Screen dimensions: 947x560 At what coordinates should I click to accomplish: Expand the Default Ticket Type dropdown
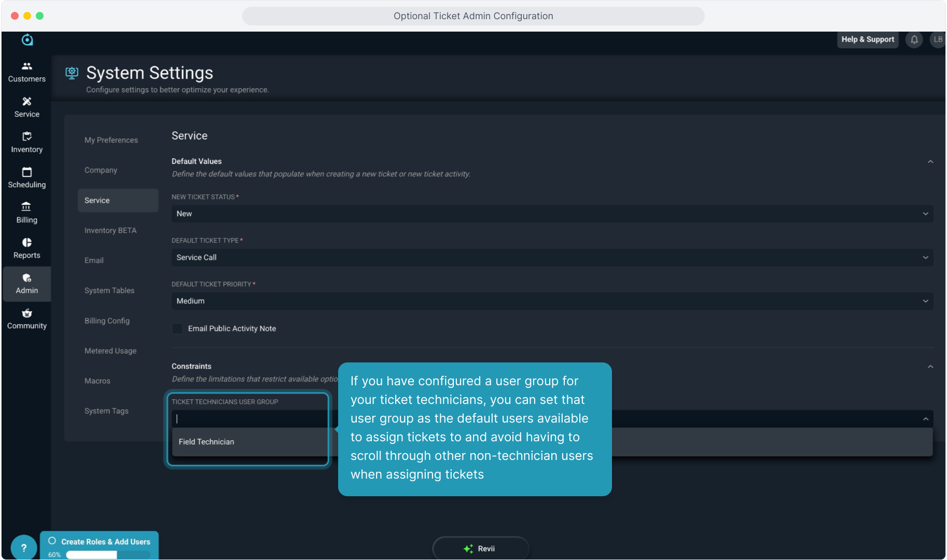pos(552,258)
